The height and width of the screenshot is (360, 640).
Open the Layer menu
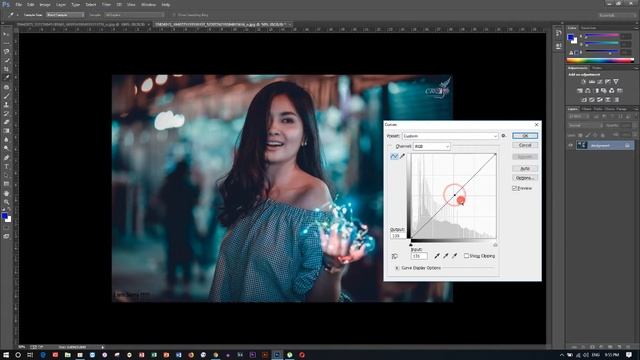[60, 4]
